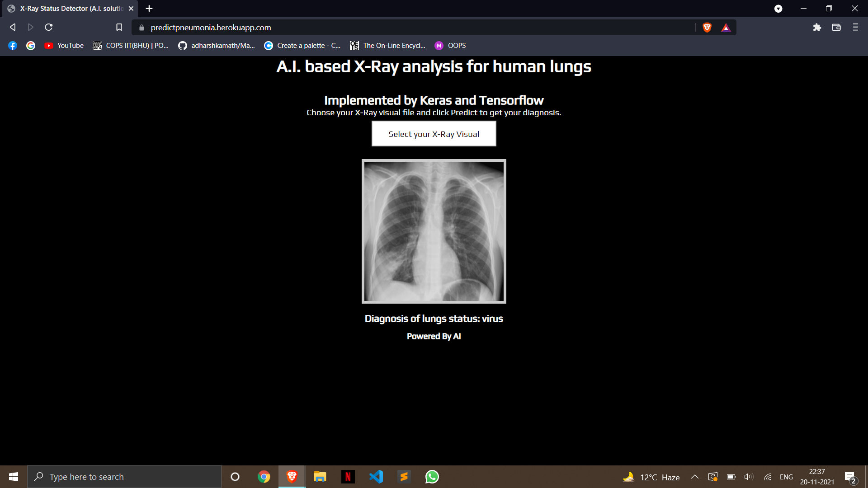Click the chest X-ray image preview
The image size is (868, 488).
coord(434,231)
